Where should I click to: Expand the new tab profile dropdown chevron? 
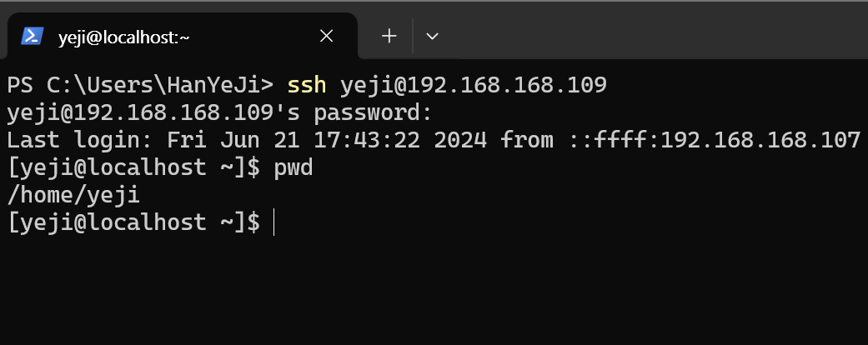tap(433, 37)
